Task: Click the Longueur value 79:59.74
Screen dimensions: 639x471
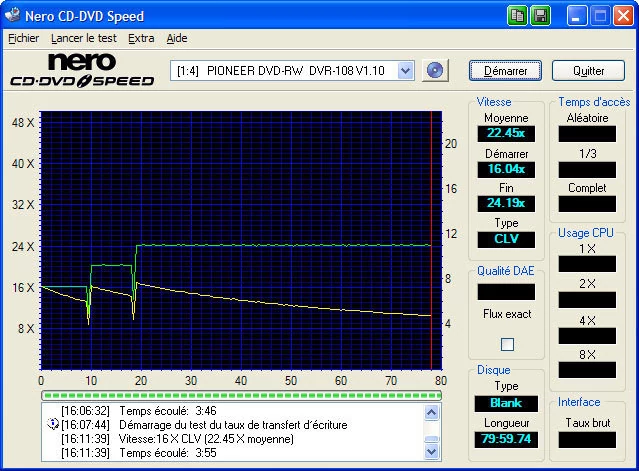Action: tap(506, 439)
